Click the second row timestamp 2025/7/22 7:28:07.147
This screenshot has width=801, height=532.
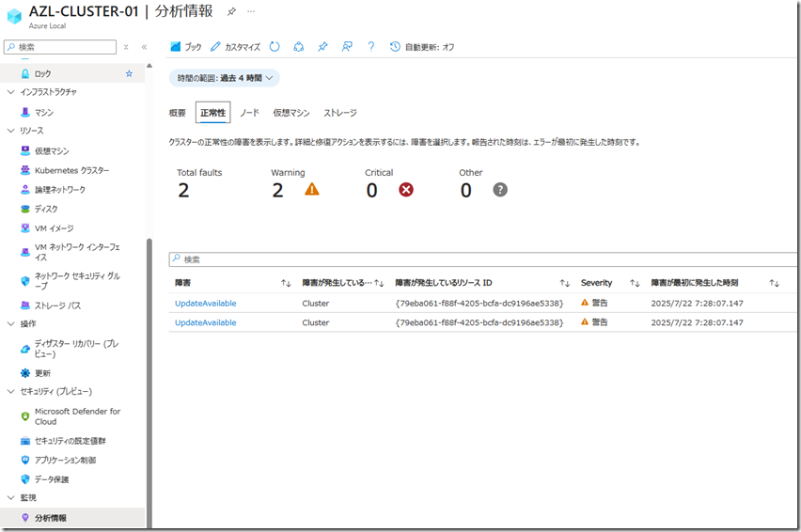pyautogui.click(x=697, y=322)
